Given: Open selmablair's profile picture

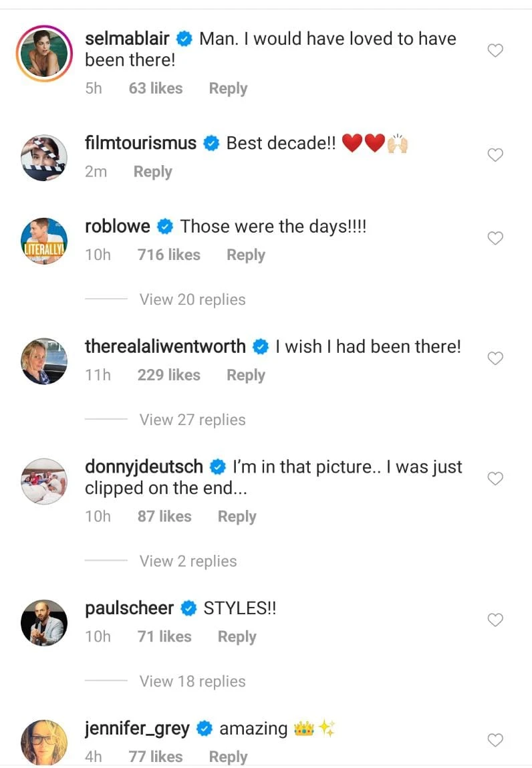Looking at the screenshot, I should pos(44,53).
